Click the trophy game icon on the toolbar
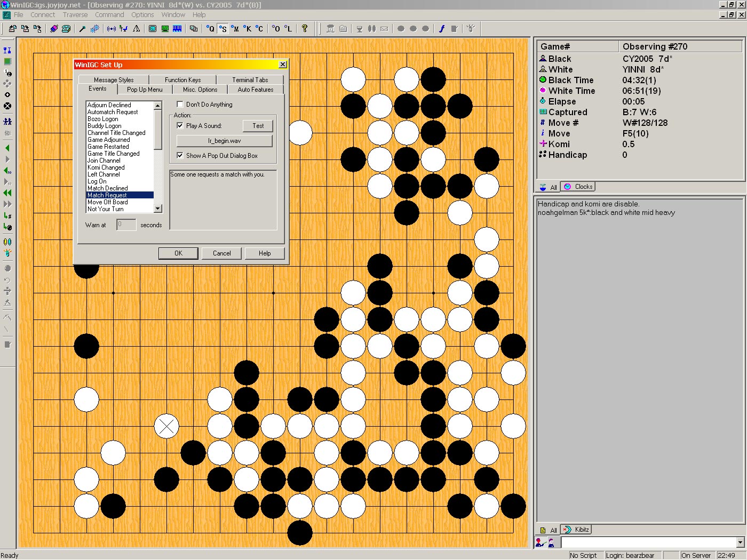This screenshot has height=560, width=747. pos(331,28)
